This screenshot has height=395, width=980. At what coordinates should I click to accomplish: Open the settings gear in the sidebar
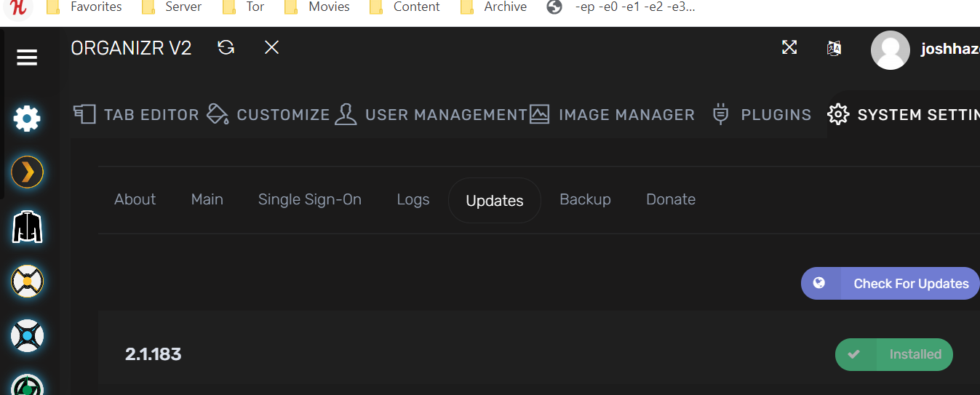pos(27,118)
